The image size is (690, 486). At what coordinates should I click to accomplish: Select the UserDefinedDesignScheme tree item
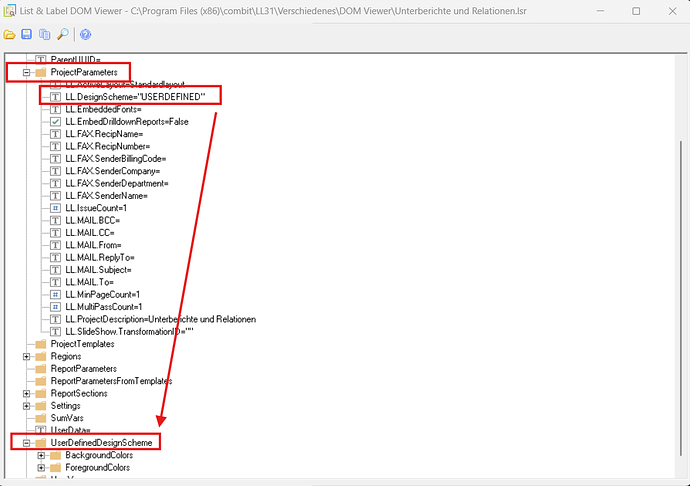pyautogui.click(x=102, y=442)
